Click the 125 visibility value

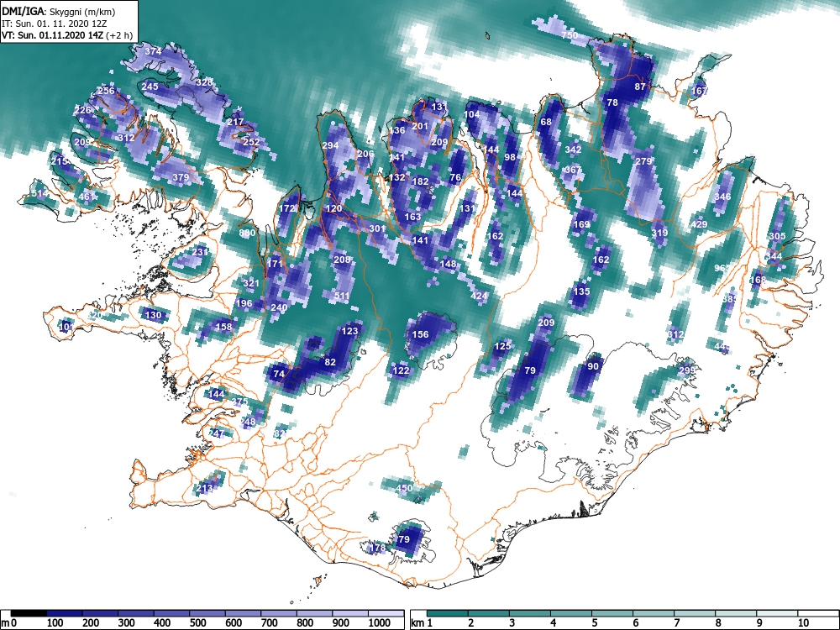click(502, 346)
